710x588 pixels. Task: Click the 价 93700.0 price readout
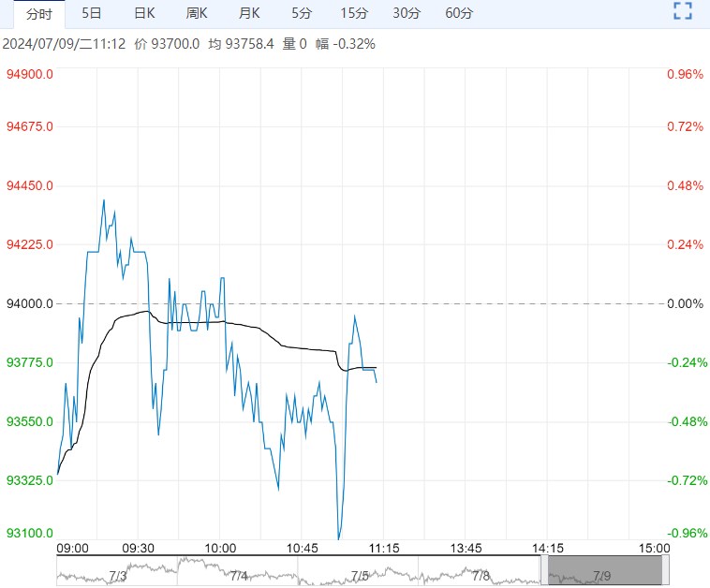167,44
